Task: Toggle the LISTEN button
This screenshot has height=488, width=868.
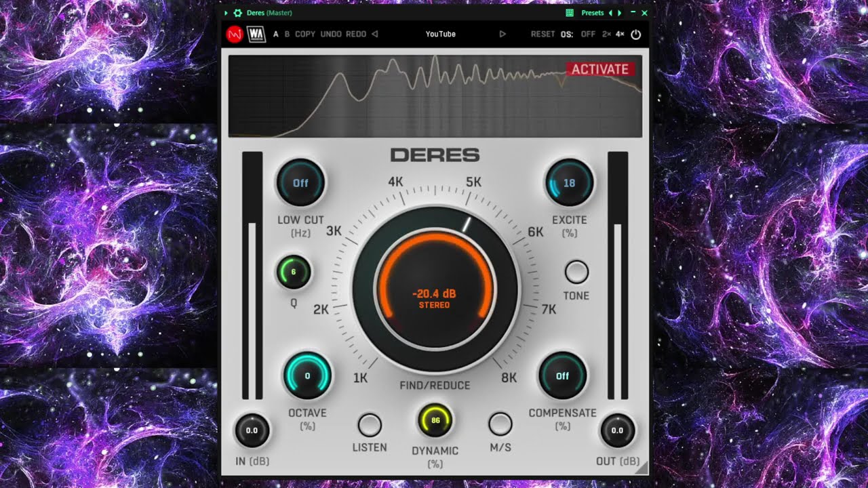Action: (x=370, y=425)
